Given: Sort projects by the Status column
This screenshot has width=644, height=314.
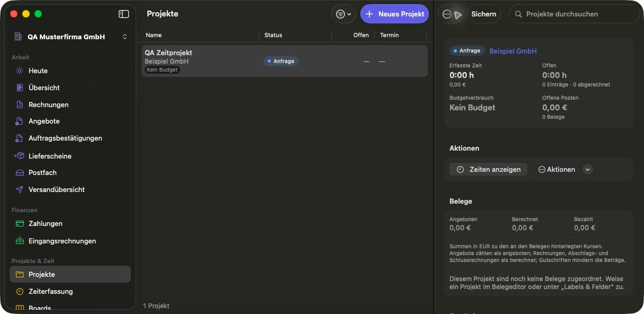Looking at the screenshot, I should tap(274, 35).
